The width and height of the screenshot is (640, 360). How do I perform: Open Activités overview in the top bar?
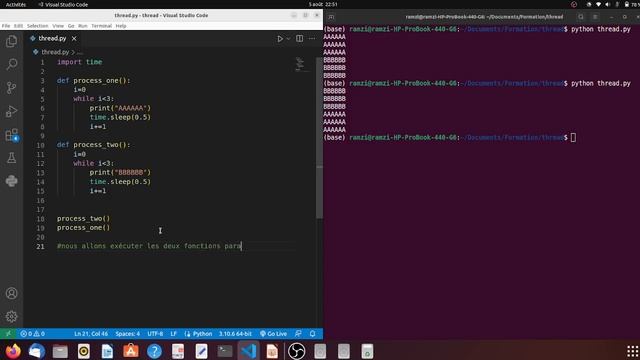coord(16,4)
